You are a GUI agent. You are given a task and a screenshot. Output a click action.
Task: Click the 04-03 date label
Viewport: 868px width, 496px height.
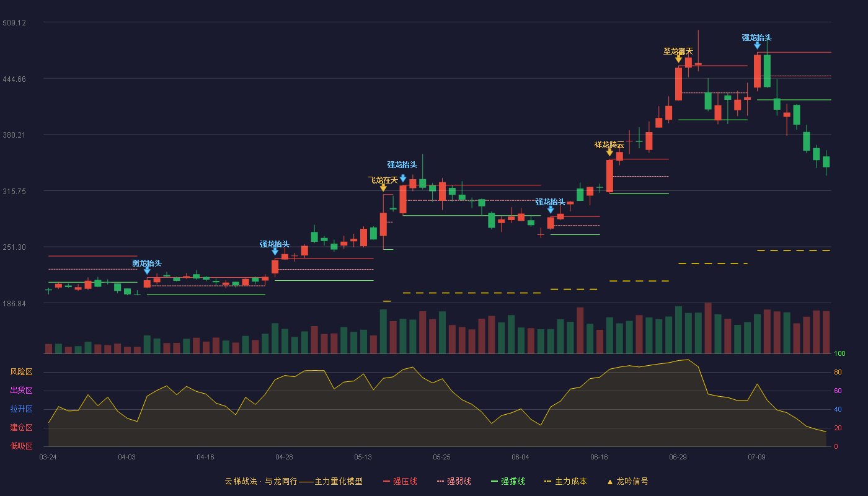point(127,457)
